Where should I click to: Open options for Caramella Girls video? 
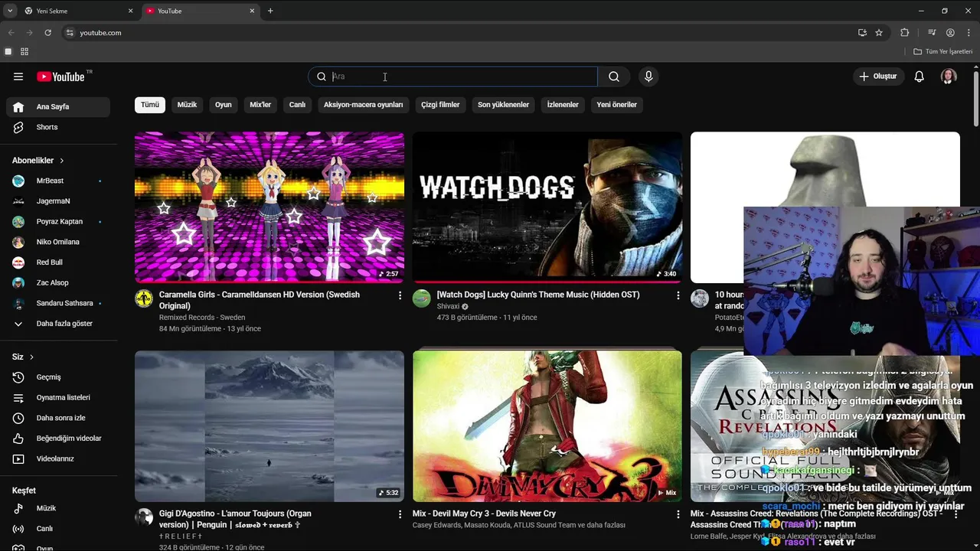click(x=400, y=295)
